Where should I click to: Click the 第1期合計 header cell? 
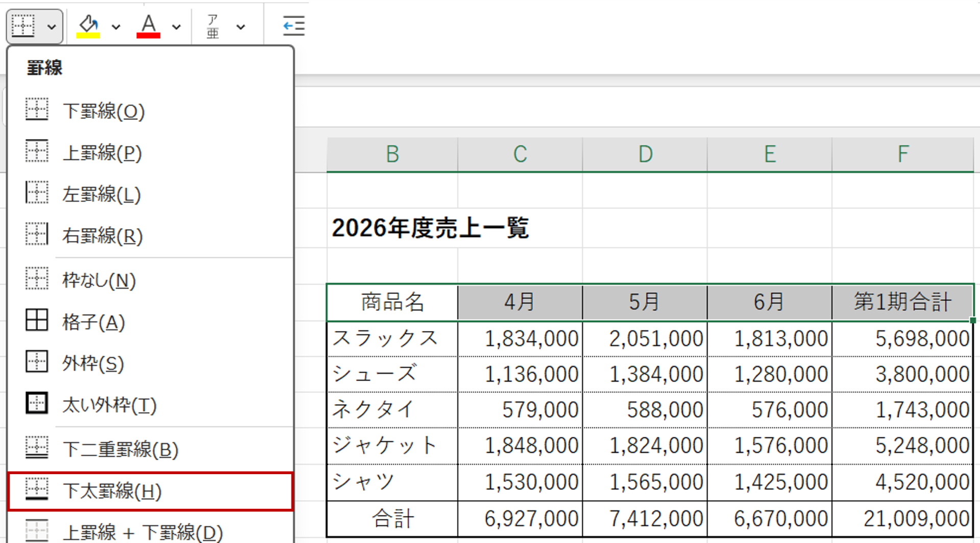902,302
